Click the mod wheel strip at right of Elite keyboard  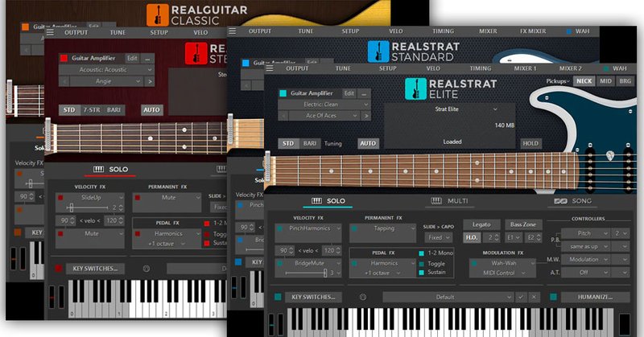point(625,324)
